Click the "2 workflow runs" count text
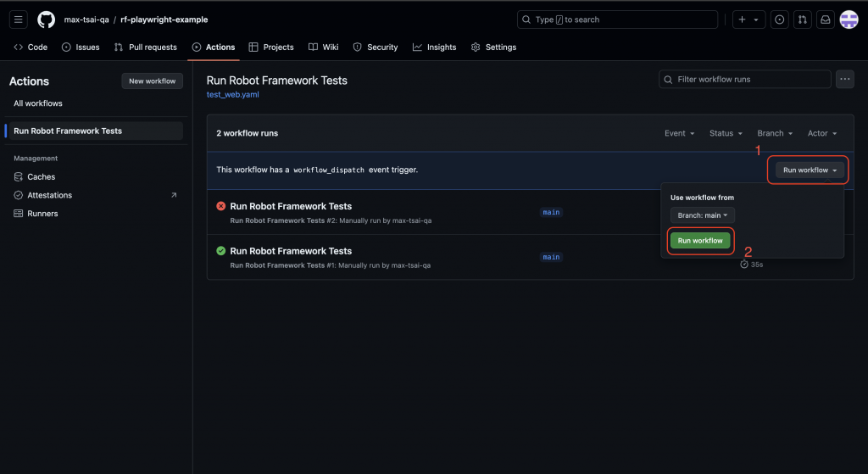The width and height of the screenshot is (868, 474). 247,133
